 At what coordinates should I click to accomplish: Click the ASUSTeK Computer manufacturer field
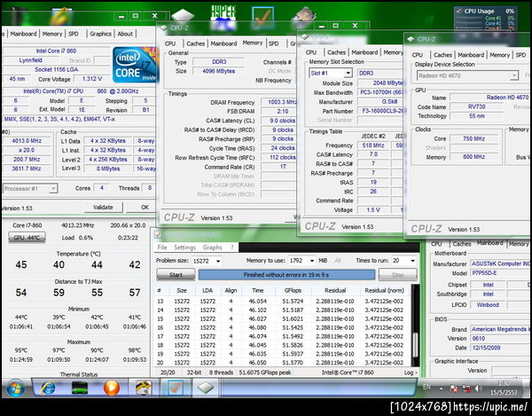tap(500, 263)
